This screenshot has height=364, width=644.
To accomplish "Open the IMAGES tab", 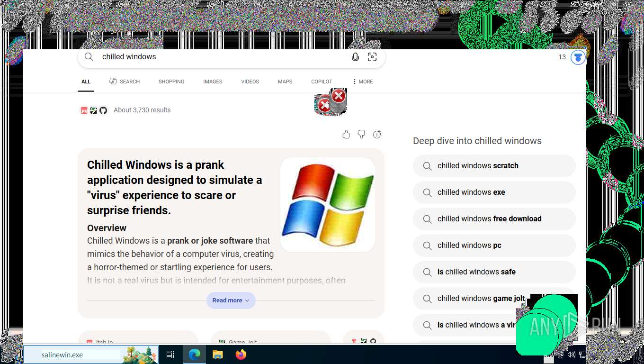I will click(213, 82).
